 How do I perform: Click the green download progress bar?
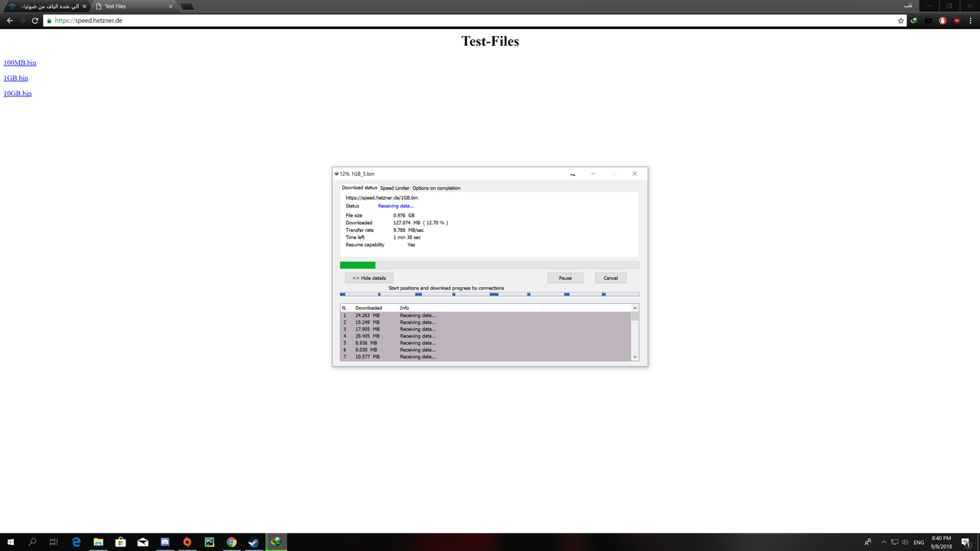click(357, 264)
